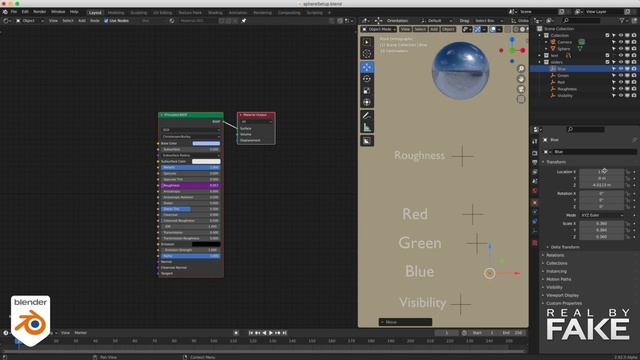Click the viewport pan hand icon
The image size is (640, 360).
tap(521, 79)
